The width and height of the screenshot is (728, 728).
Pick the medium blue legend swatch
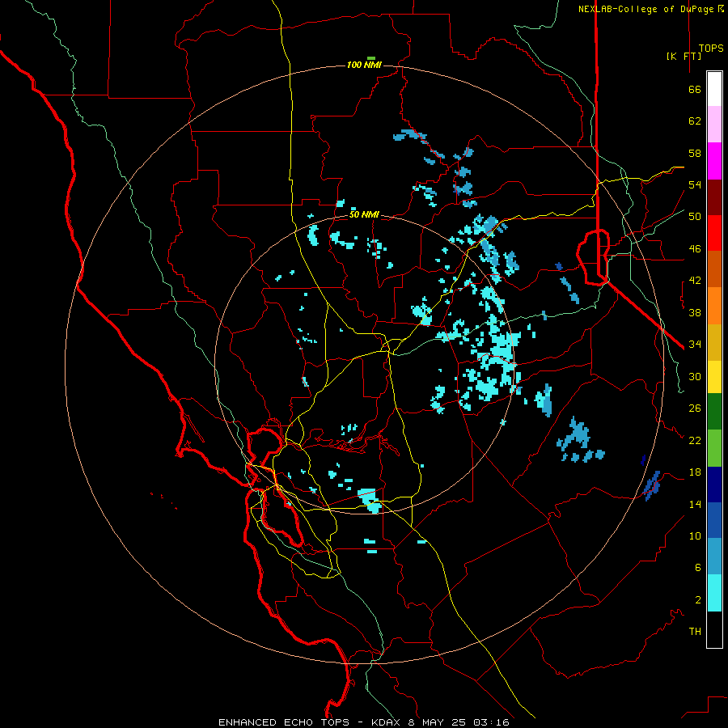coord(714,520)
